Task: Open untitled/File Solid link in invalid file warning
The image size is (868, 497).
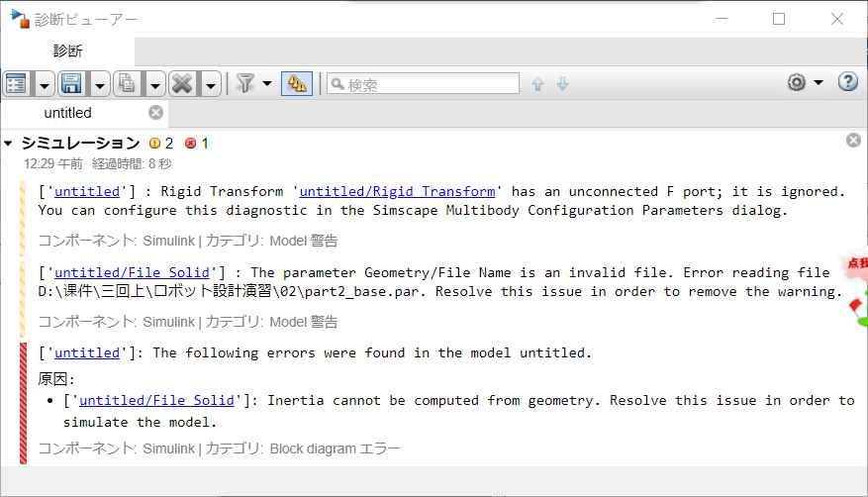Action: pos(132,272)
